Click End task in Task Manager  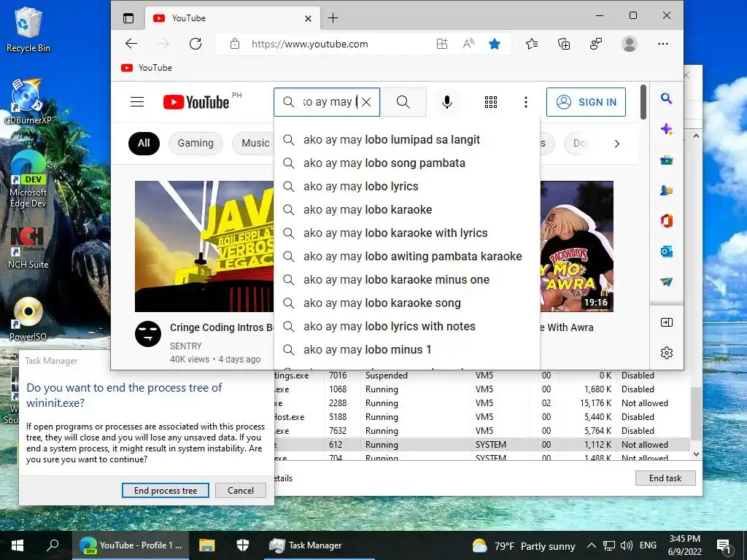(665, 478)
